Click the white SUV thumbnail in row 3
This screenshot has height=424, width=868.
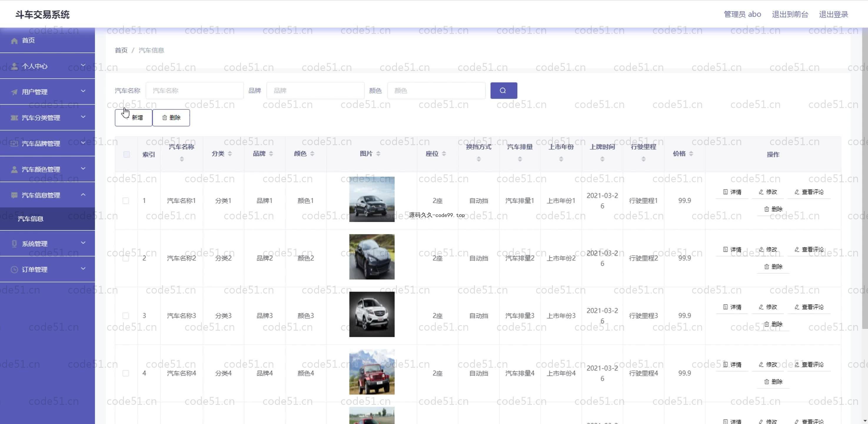372,314
